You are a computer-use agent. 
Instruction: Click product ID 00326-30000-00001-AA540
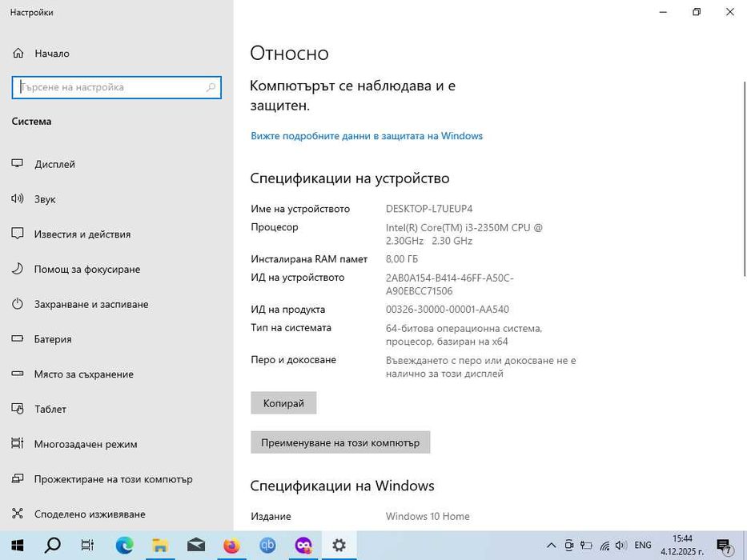pos(448,310)
